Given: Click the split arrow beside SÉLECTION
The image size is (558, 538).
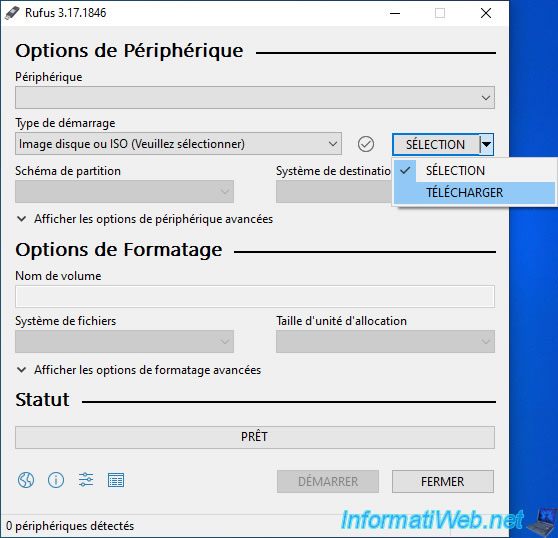Looking at the screenshot, I should tap(486, 144).
